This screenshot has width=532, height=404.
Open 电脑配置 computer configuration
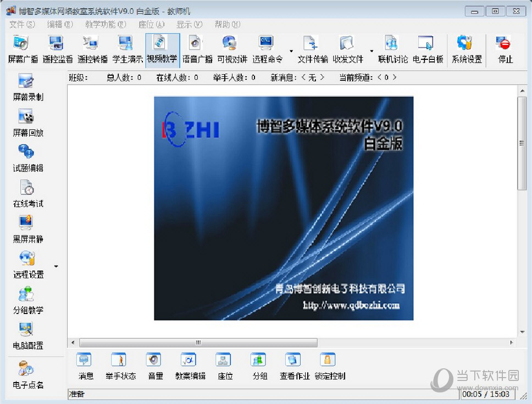28,336
